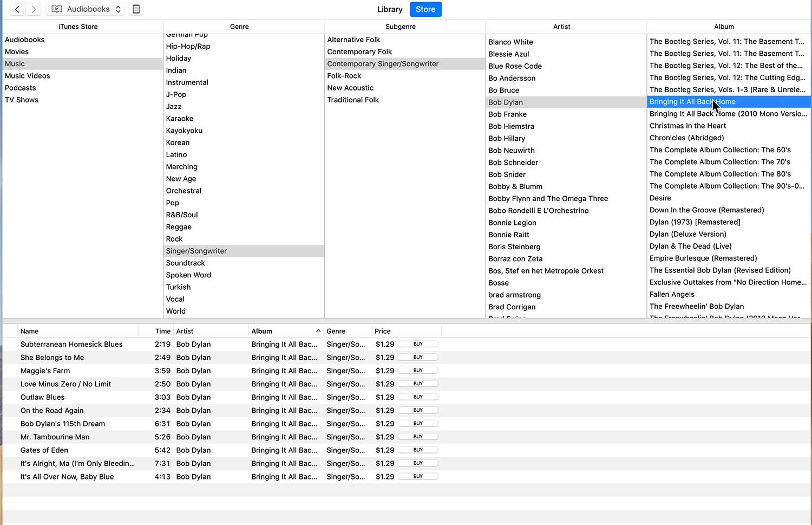Select the New Acoustic subgenre
The width and height of the screenshot is (812, 525).
point(405,88)
